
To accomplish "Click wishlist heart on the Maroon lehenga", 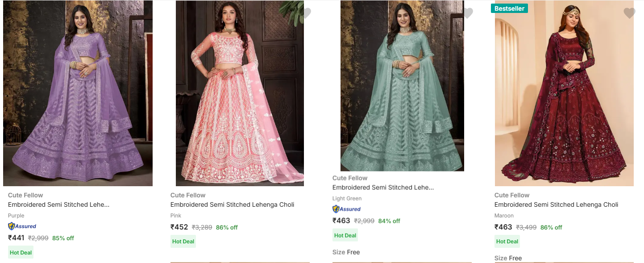I will click(x=629, y=13).
